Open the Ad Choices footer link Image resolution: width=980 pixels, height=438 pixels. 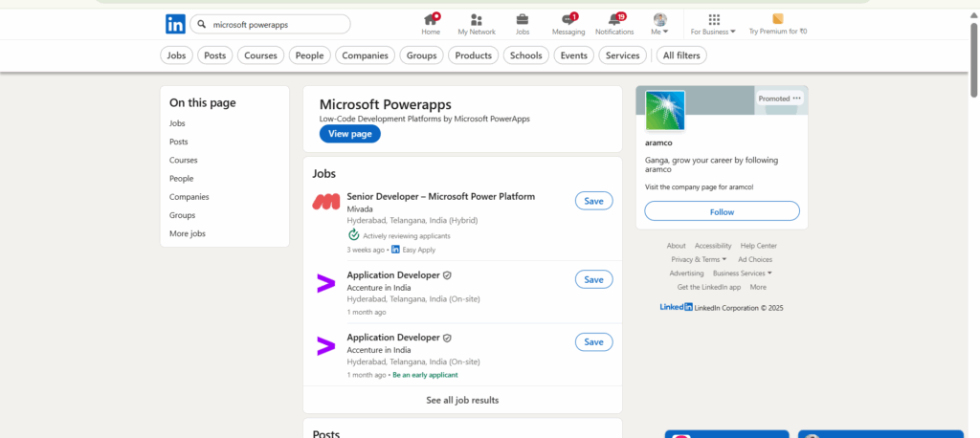point(755,259)
